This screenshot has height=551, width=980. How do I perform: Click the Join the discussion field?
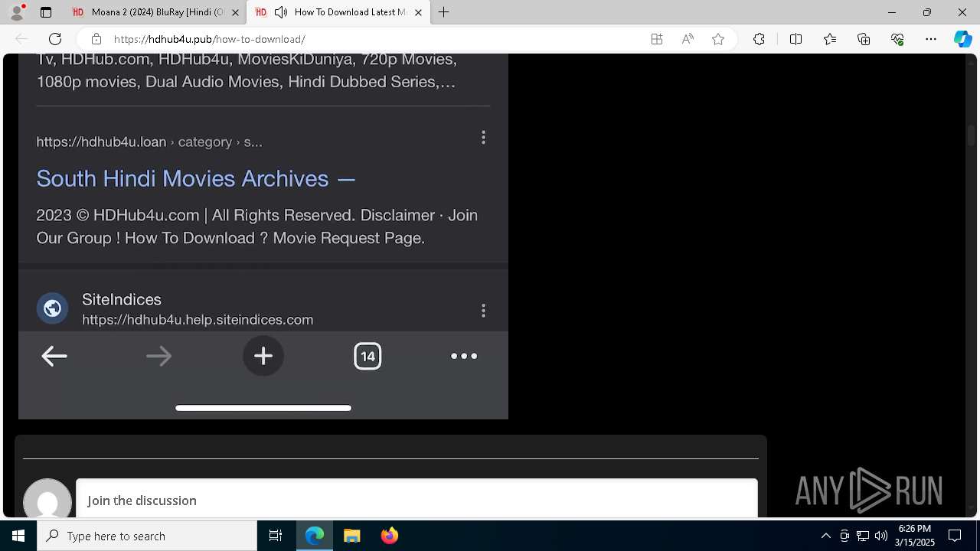pos(416,500)
